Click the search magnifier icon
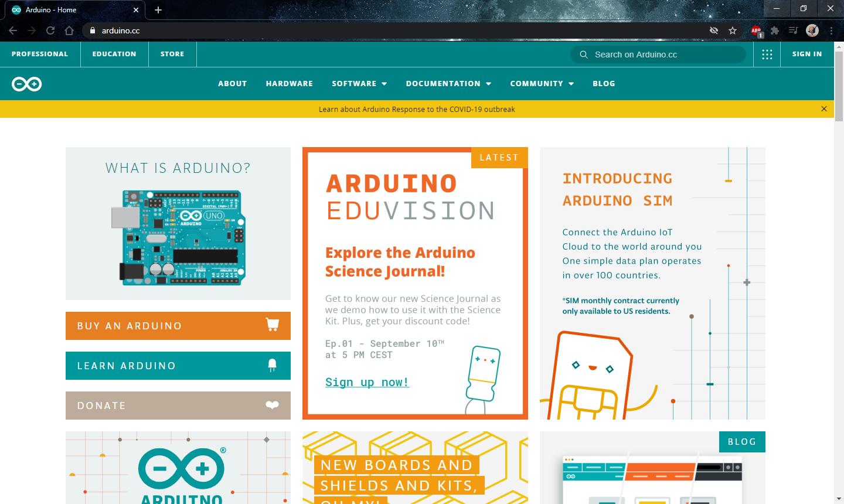Screen dimensions: 844x504 tap(584, 55)
